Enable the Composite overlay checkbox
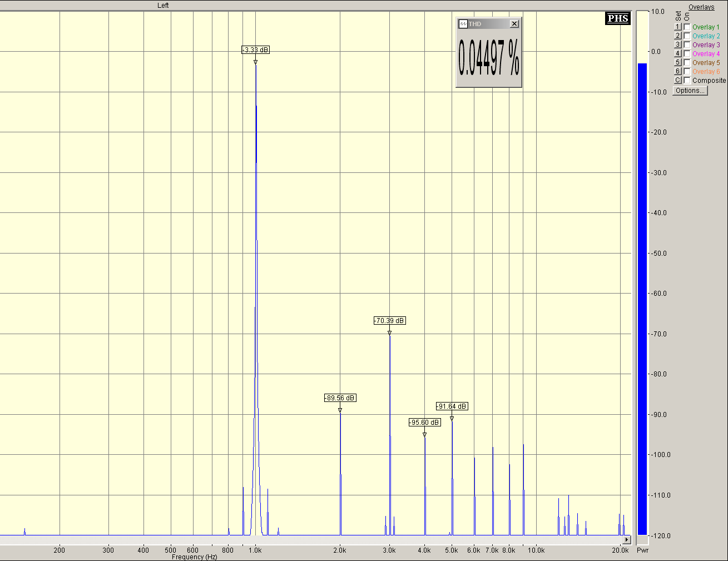728x561 pixels. (x=687, y=80)
